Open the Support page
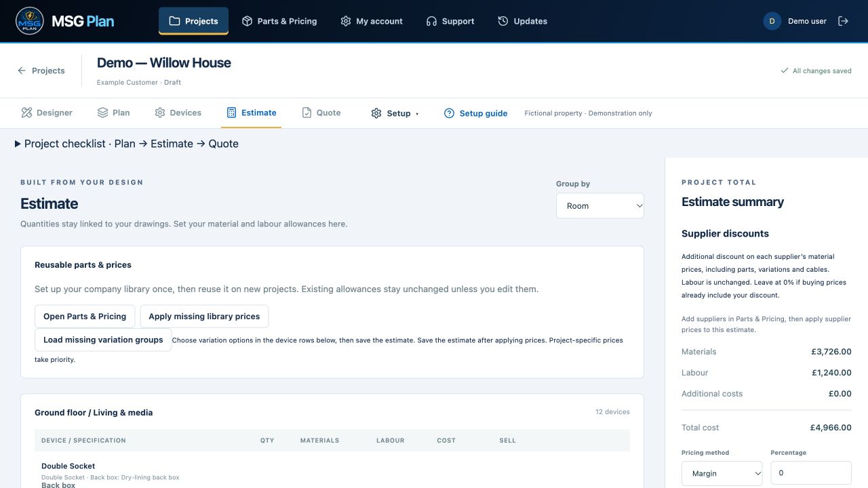 pyautogui.click(x=450, y=21)
